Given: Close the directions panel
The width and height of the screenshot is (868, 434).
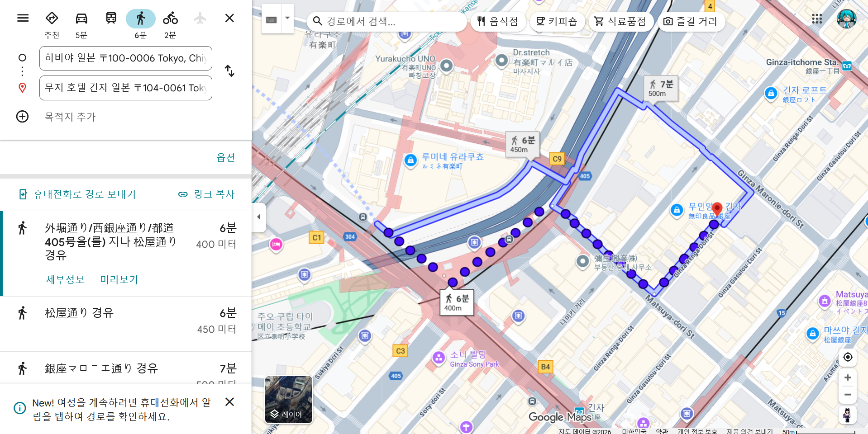Looking at the screenshot, I should (x=229, y=18).
